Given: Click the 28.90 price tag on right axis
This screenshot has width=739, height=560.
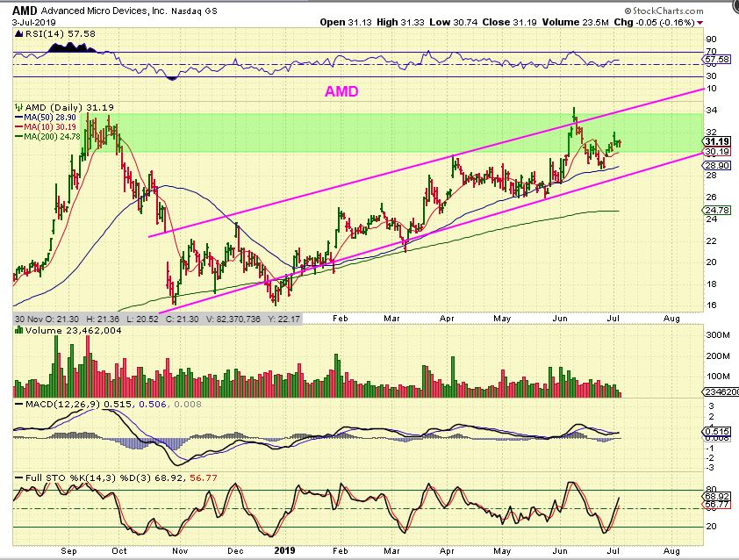Looking at the screenshot, I should (x=717, y=165).
